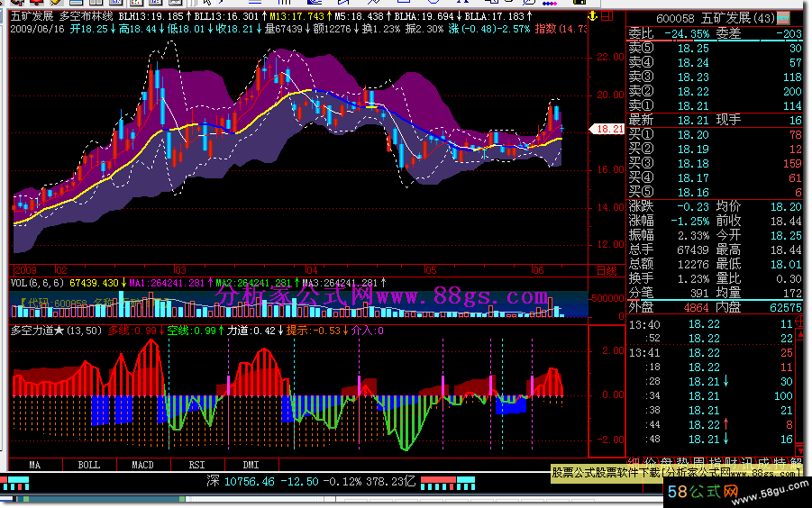Click the 多空布林线 indicator title on the main chart
Viewport: 812px width, 508px height.
(x=86, y=16)
